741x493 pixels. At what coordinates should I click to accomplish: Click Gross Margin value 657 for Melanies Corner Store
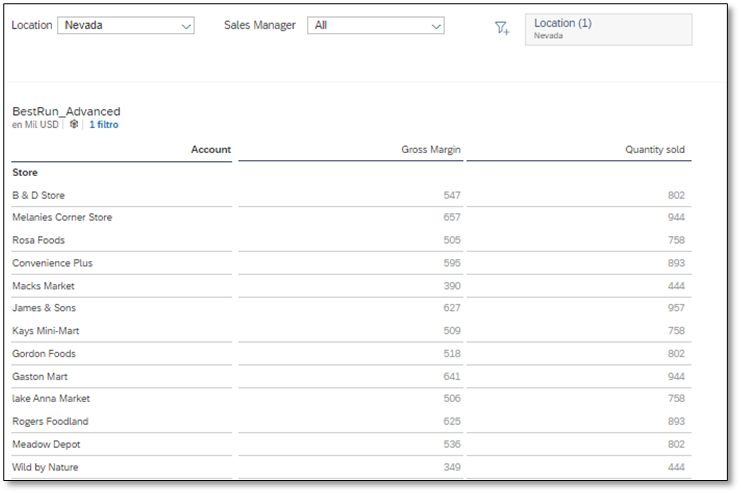[452, 217]
